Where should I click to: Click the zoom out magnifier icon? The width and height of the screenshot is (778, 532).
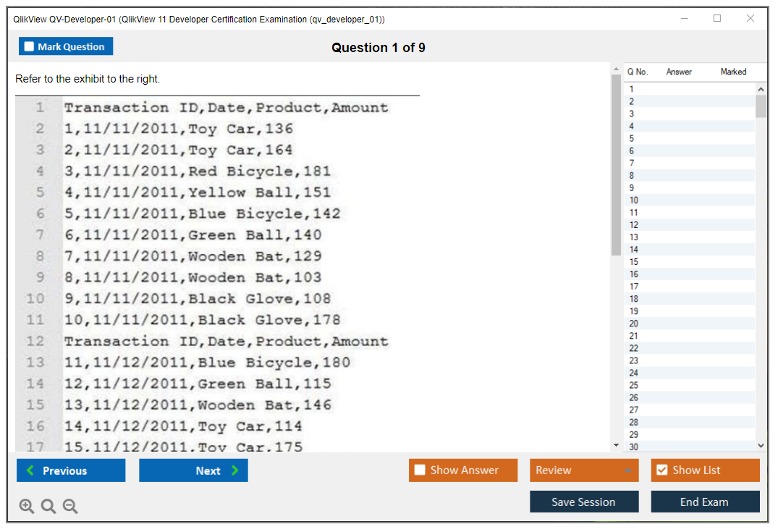70,506
